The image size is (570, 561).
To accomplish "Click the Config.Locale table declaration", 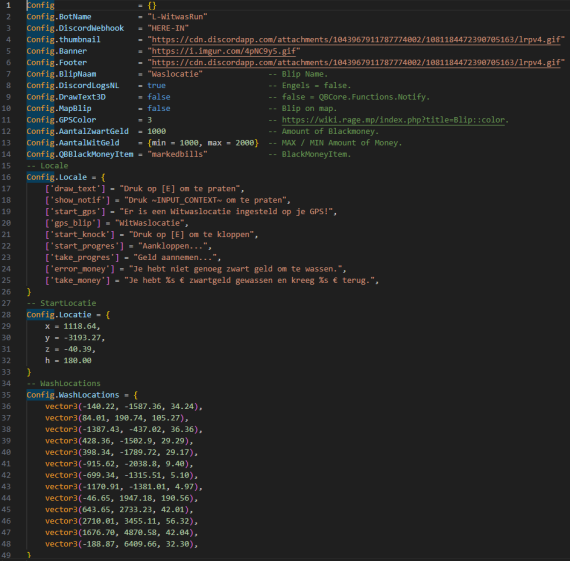I will click(66, 177).
